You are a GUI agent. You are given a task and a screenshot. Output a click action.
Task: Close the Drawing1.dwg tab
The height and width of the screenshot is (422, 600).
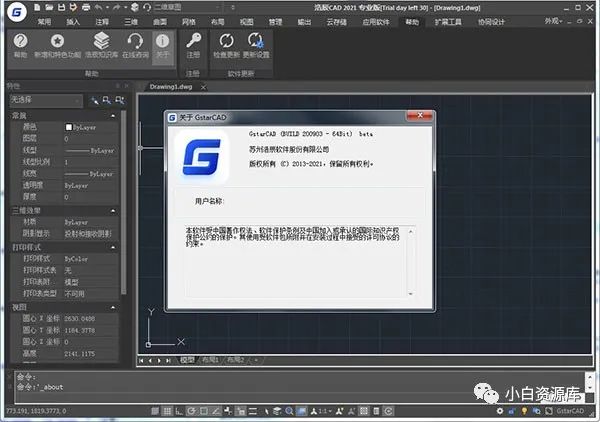click(x=204, y=87)
